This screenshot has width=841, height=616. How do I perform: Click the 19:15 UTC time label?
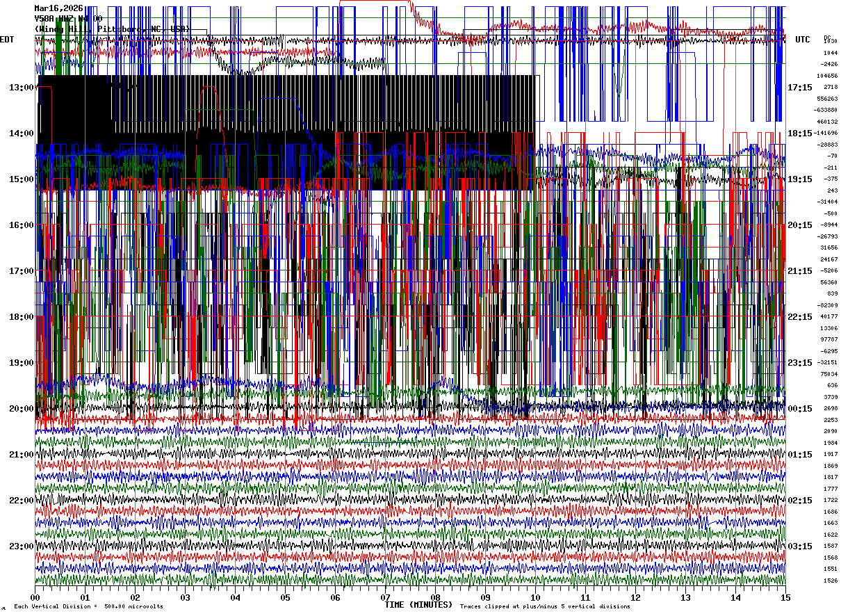[x=800, y=179]
